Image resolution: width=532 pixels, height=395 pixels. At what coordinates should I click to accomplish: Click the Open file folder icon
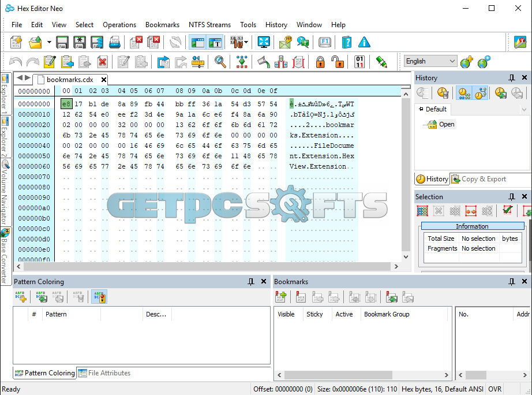click(35, 43)
